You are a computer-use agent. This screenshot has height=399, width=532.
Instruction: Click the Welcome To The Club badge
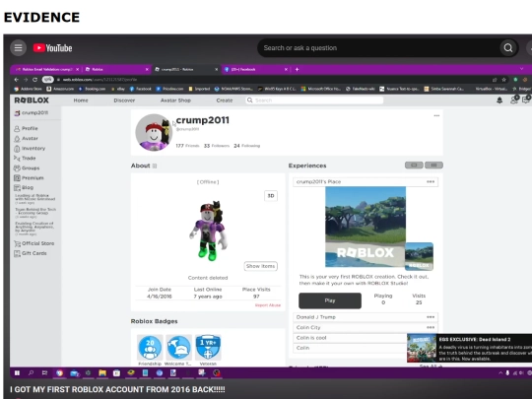coord(178,348)
